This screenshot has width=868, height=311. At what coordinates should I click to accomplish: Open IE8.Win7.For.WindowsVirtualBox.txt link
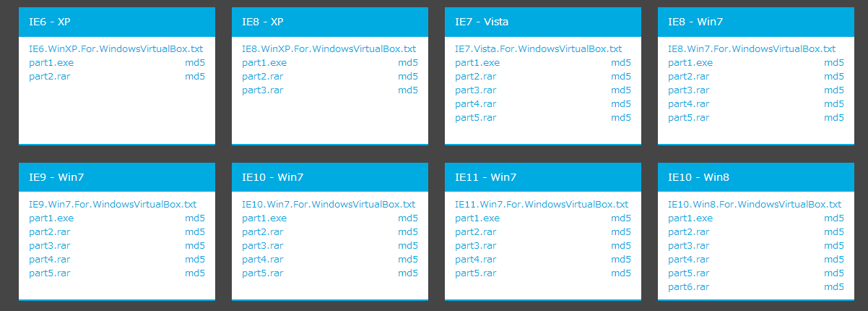[x=752, y=49]
